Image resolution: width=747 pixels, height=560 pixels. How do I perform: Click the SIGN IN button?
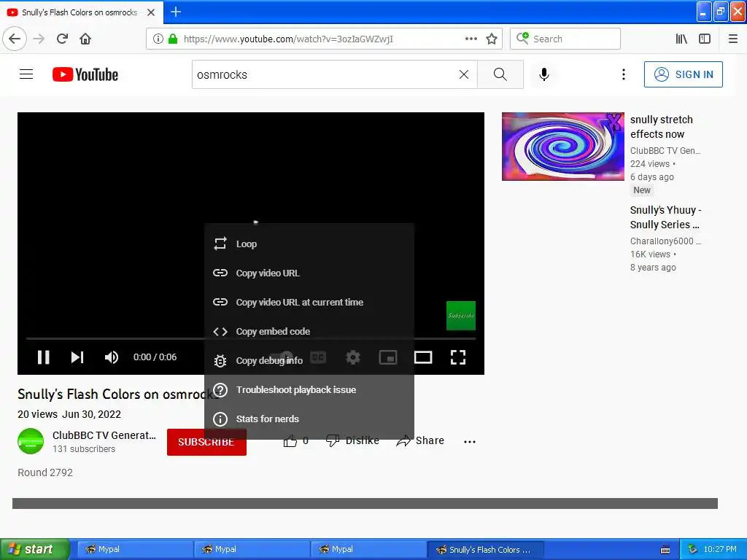683,74
